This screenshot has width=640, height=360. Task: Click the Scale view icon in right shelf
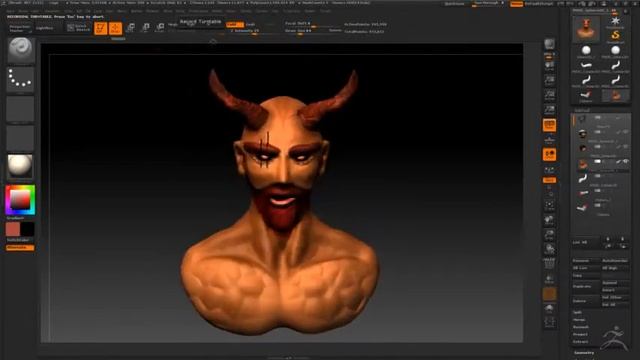pyautogui.click(x=549, y=235)
